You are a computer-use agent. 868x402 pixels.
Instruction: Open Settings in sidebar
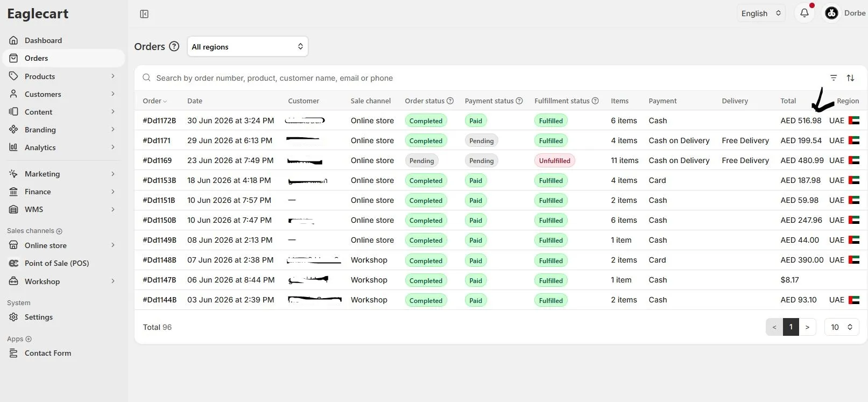tap(63, 317)
